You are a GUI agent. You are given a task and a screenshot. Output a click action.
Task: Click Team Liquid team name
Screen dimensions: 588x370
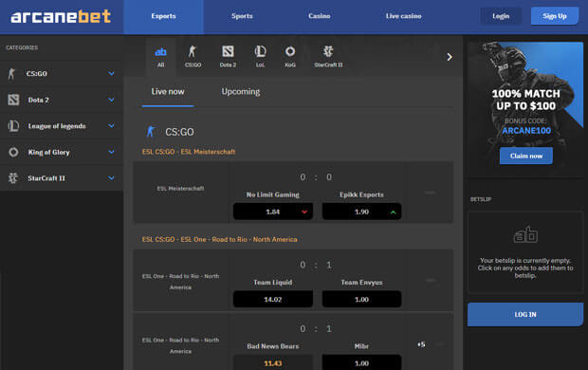(272, 282)
